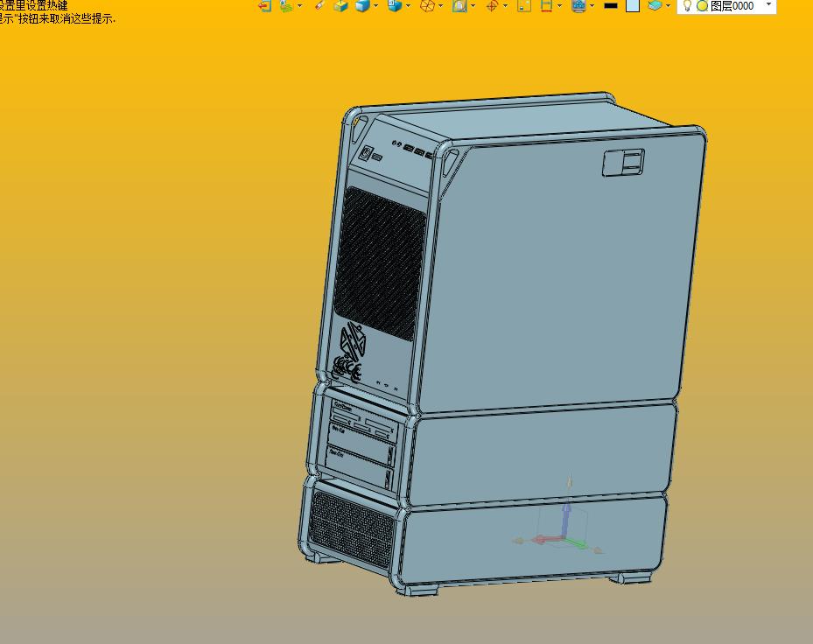Click the teal layer manager icon

tap(655, 6)
